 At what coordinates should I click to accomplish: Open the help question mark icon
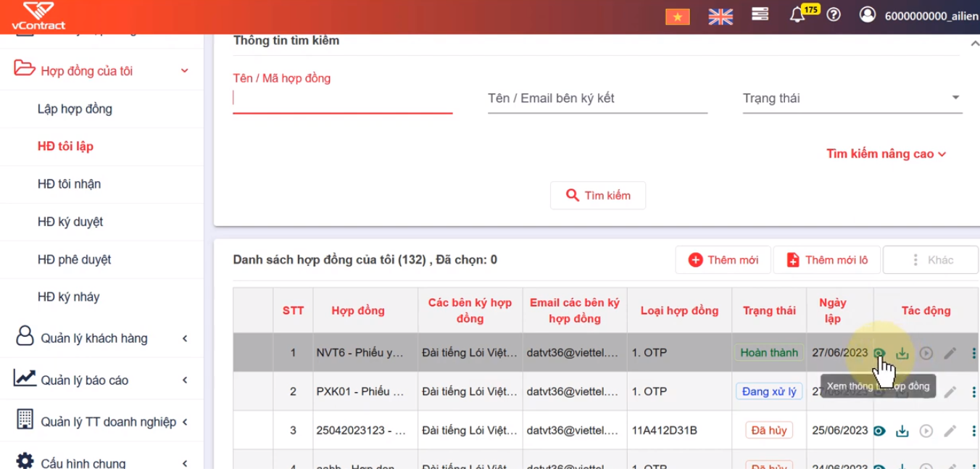click(x=834, y=14)
